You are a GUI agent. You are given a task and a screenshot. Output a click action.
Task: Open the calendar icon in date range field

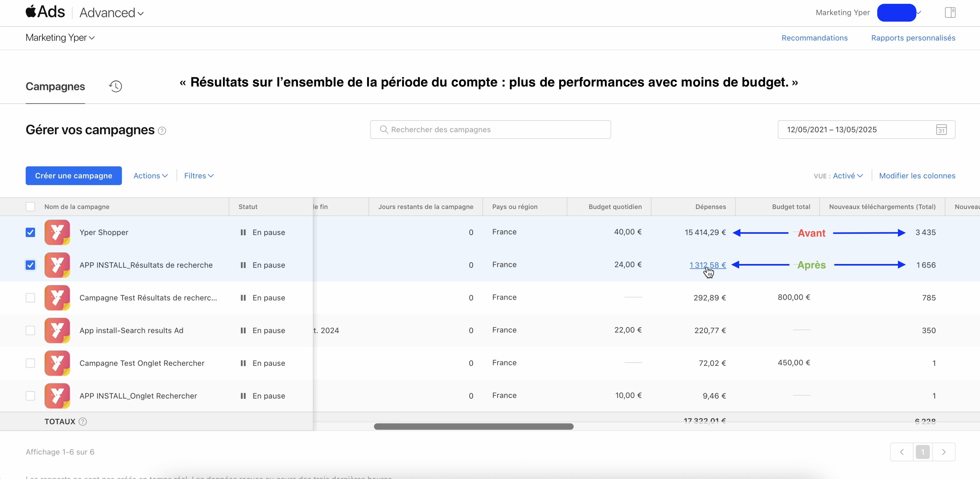pos(941,130)
